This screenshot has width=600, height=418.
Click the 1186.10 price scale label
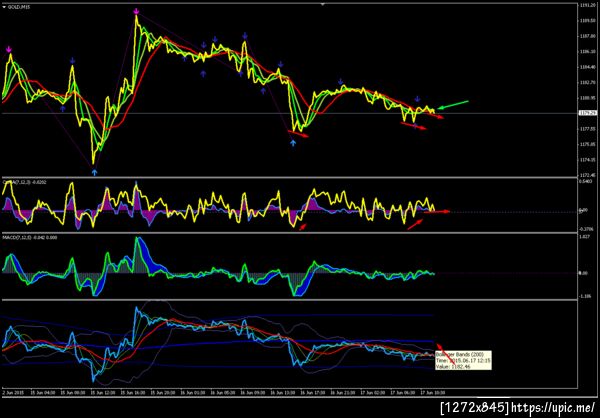coord(586,51)
